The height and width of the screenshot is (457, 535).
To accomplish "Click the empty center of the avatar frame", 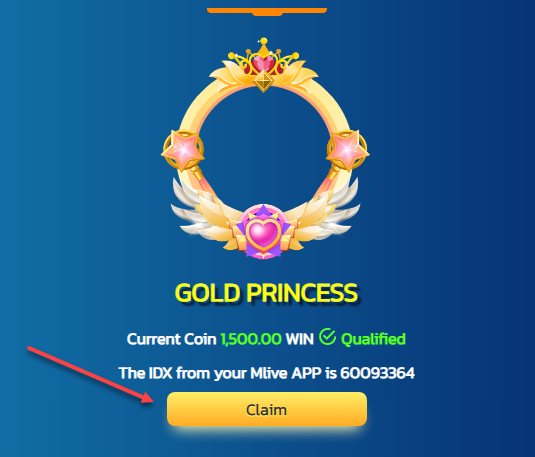I will tap(263, 150).
